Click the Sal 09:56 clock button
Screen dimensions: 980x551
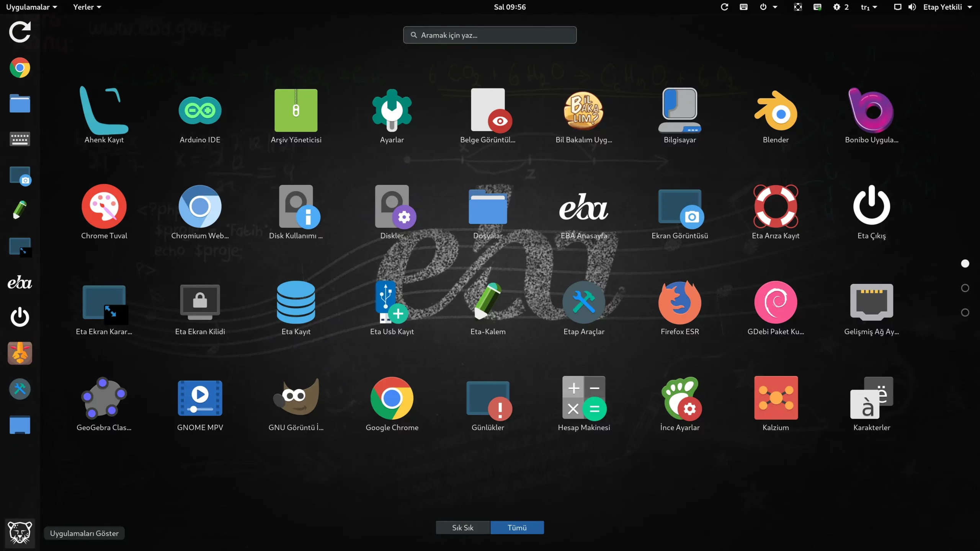coord(510,7)
